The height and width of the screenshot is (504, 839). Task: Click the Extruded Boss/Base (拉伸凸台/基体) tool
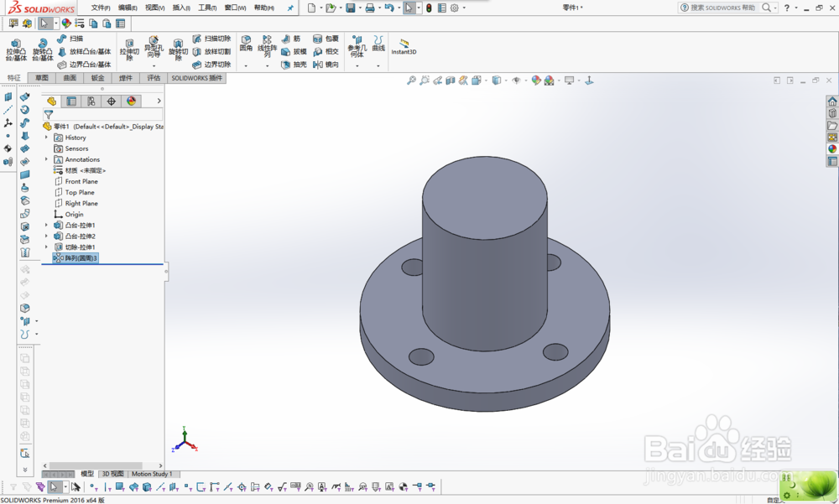click(16, 50)
